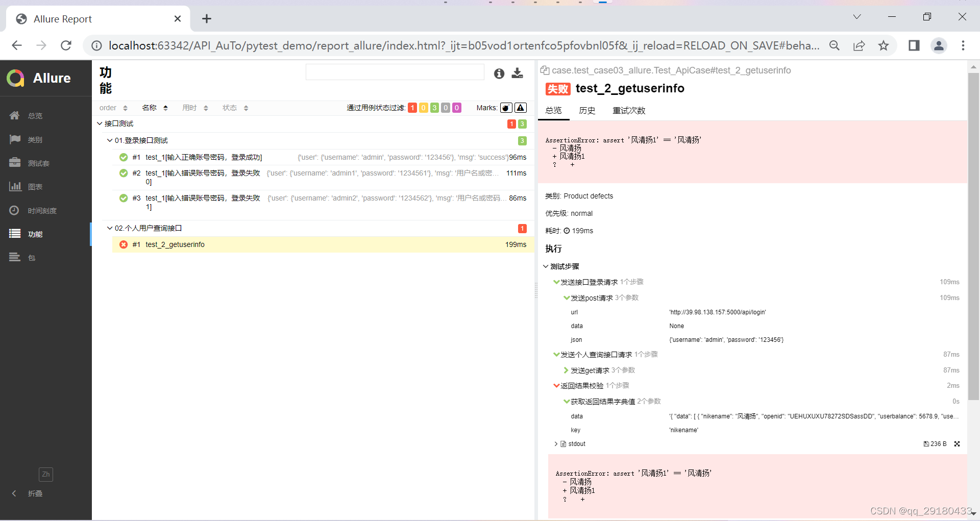This screenshot has height=521, width=980.
Task: Toggle the new-failed marks filter triangle
Action: click(x=521, y=108)
